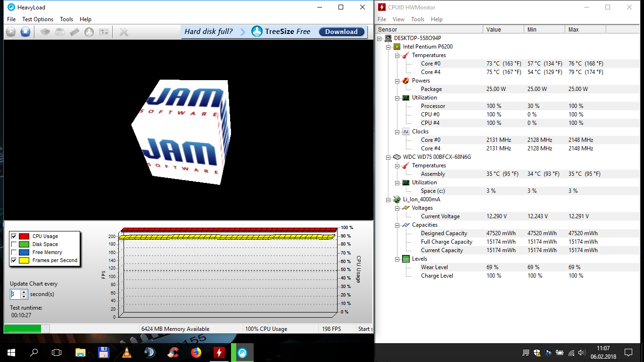This screenshot has width=644, height=362.
Task: Click the DESKTOP-558O94P computer icon
Action: tap(388, 38)
